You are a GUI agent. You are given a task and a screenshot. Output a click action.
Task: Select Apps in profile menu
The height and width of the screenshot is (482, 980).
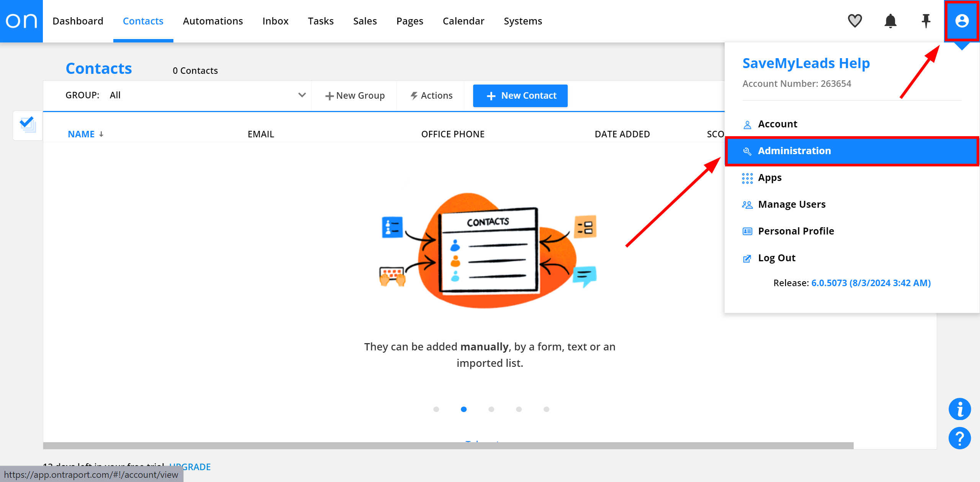coord(852,178)
